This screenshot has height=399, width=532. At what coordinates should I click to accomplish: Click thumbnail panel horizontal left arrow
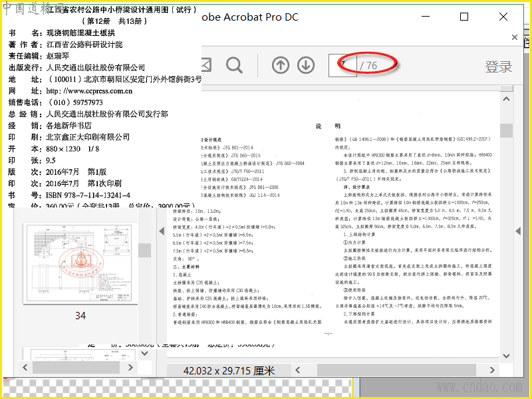(25, 367)
